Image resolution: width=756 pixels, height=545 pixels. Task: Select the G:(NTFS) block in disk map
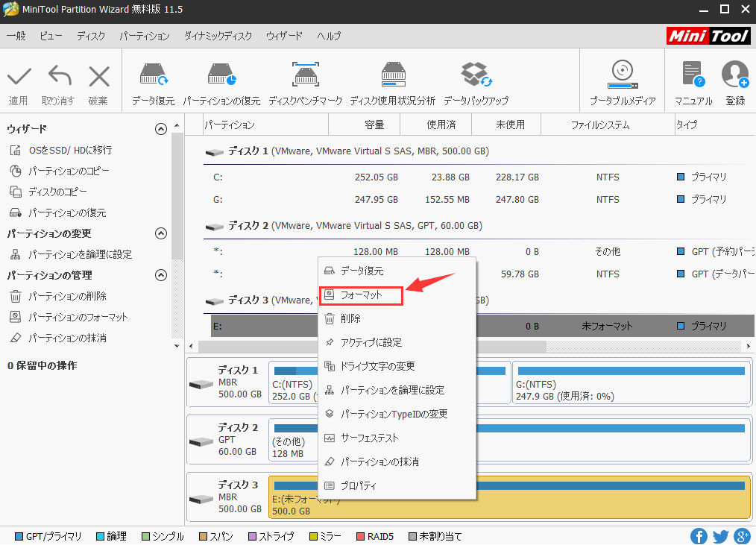tap(631, 382)
